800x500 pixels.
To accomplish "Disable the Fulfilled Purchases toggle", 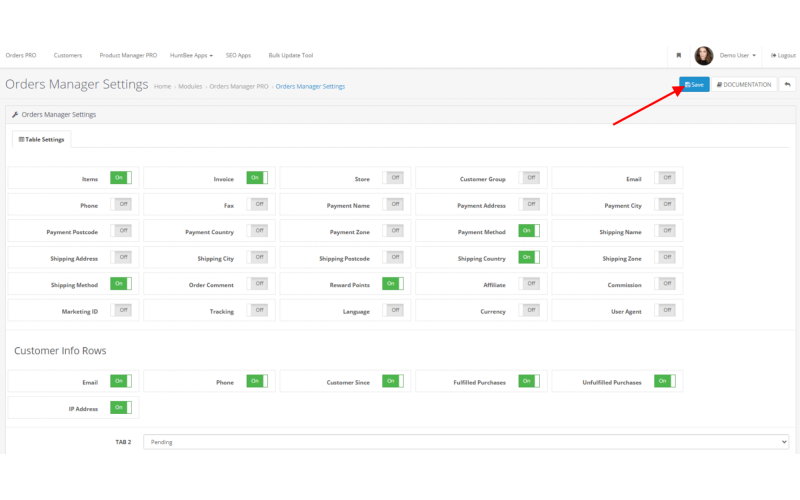I will point(529,381).
